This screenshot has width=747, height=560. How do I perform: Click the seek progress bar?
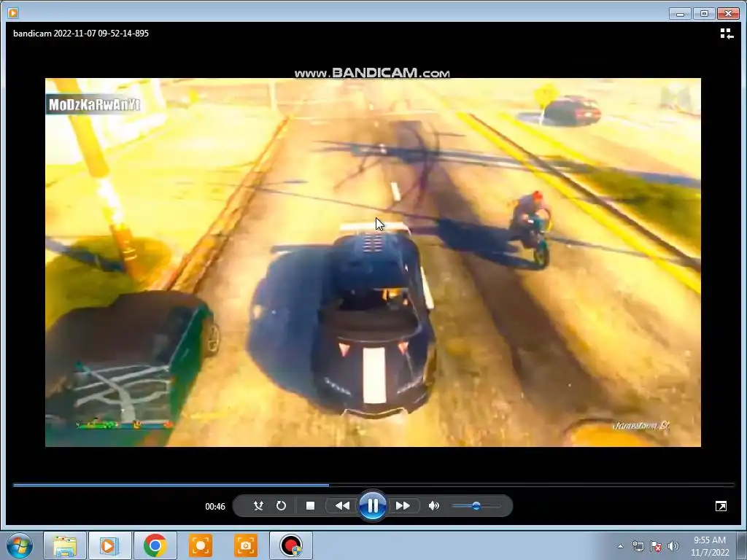(x=373, y=485)
